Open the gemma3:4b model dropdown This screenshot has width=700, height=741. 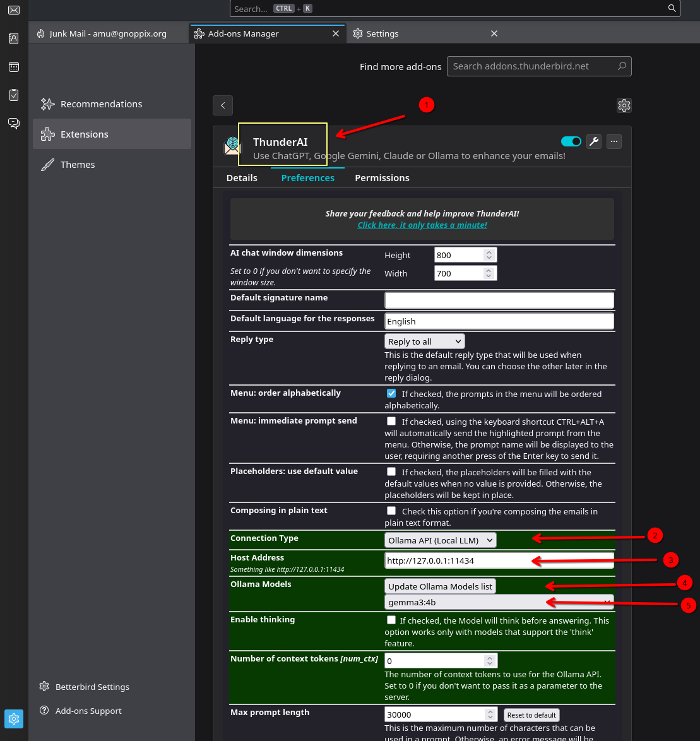(499, 602)
